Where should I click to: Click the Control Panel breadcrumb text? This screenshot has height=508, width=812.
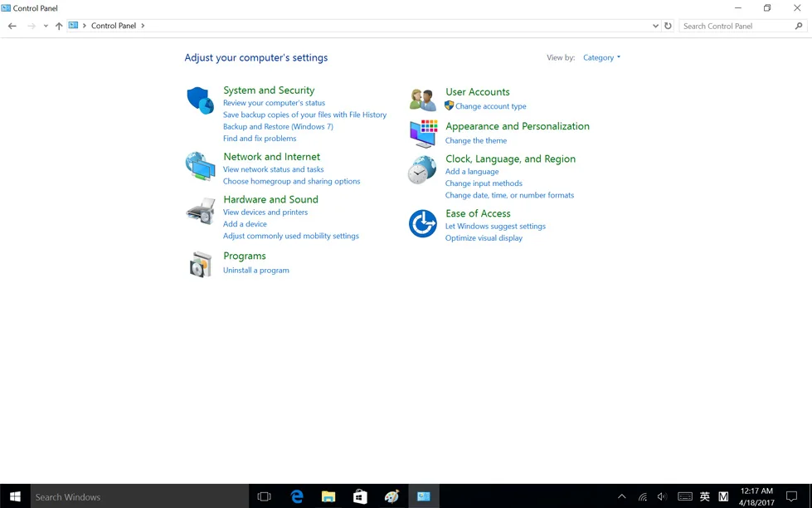pos(114,26)
